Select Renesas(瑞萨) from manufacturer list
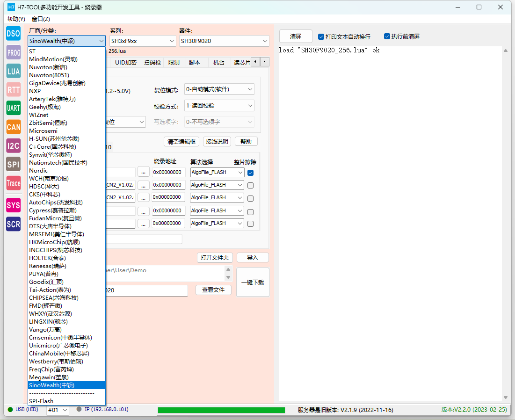Screen dimensions: 515x420 [66, 266]
